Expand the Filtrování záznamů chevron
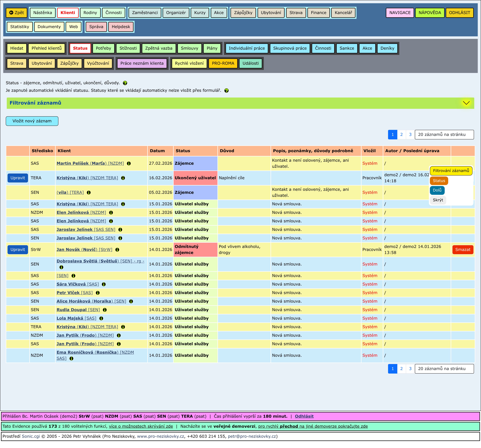The height and width of the screenshot is (448, 481). 466,103
